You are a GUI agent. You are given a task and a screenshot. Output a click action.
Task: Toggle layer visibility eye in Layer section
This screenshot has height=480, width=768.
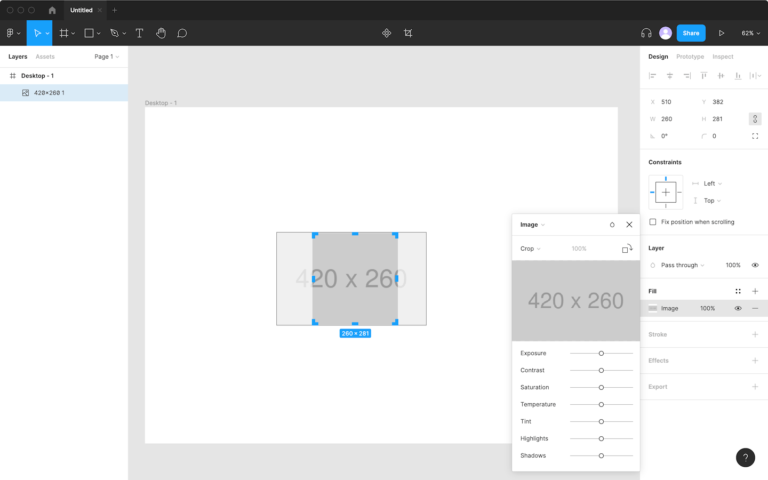pos(755,265)
